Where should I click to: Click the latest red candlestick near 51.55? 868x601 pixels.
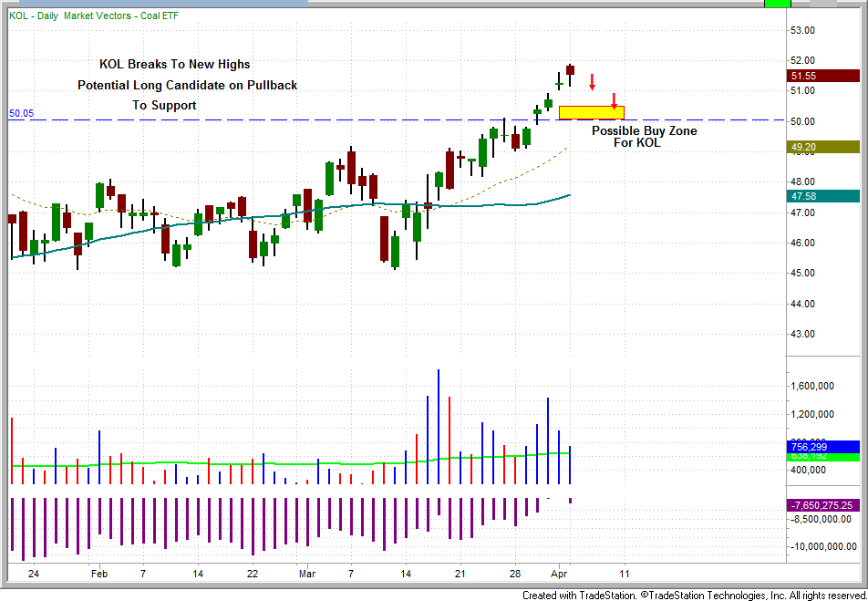pyautogui.click(x=570, y=70)
